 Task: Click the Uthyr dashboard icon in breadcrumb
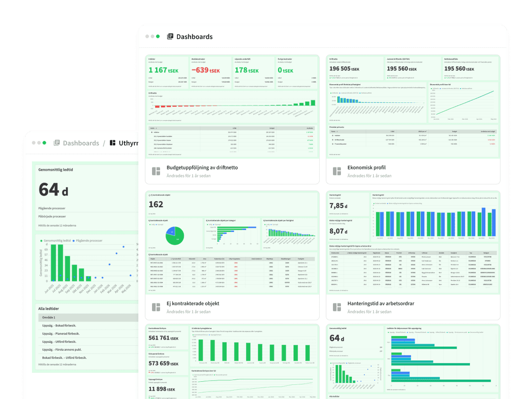[113, 143]
